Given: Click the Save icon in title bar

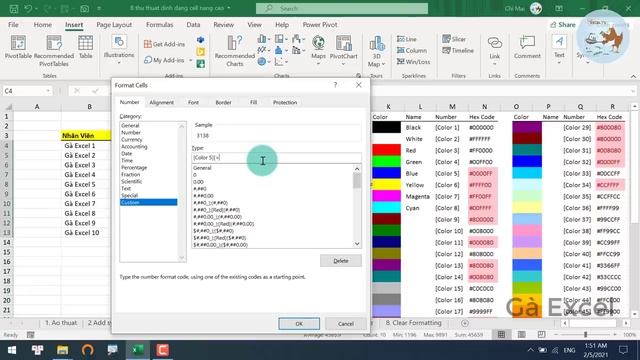Looking at the screenshot, I should [x=13, y=8].
